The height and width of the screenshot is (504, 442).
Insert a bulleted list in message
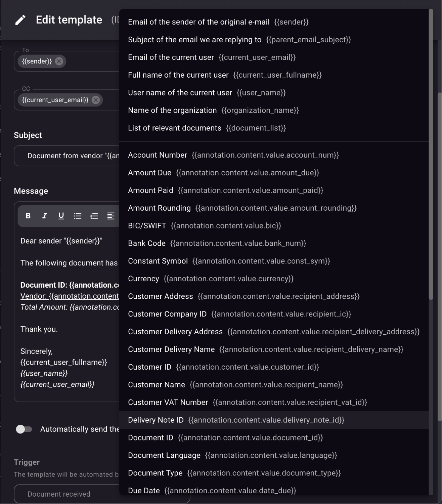pos(78,216)
